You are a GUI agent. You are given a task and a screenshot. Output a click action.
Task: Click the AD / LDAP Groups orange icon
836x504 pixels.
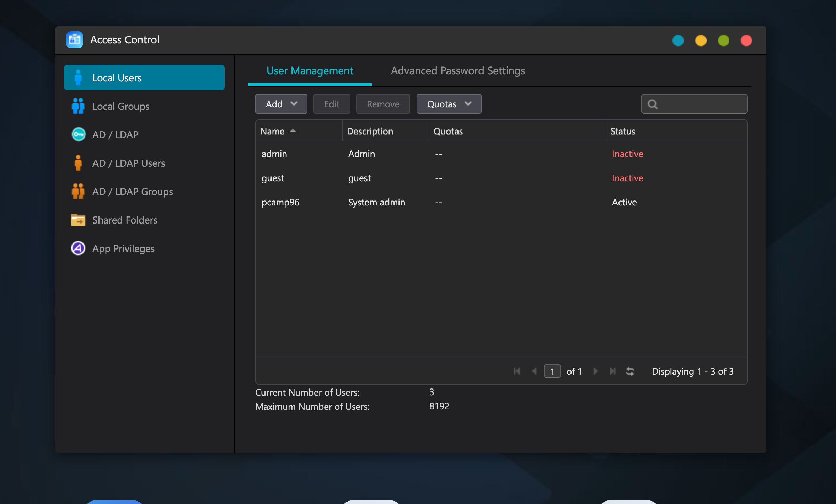point(78,191)
